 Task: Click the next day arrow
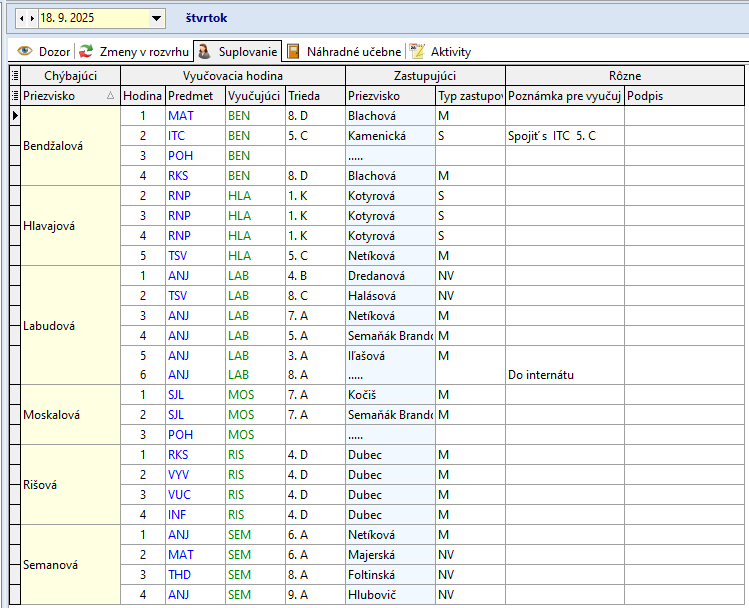[x=32, y=18]
